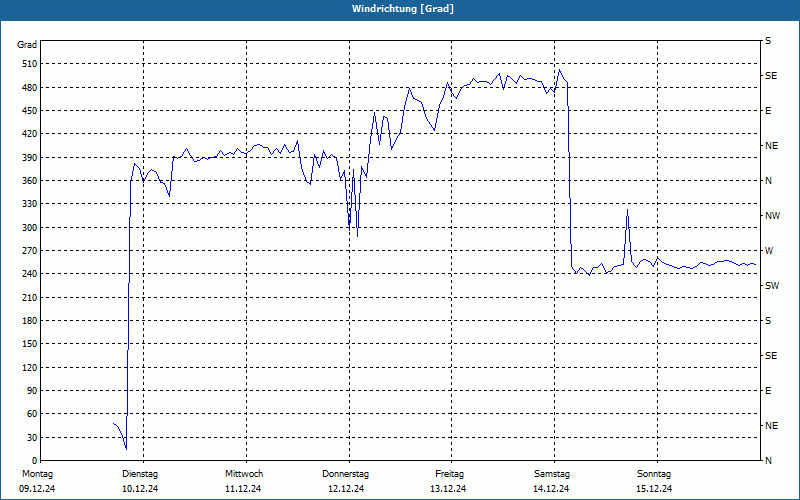Click the 90 value on the left axis

tap(33, 391)
